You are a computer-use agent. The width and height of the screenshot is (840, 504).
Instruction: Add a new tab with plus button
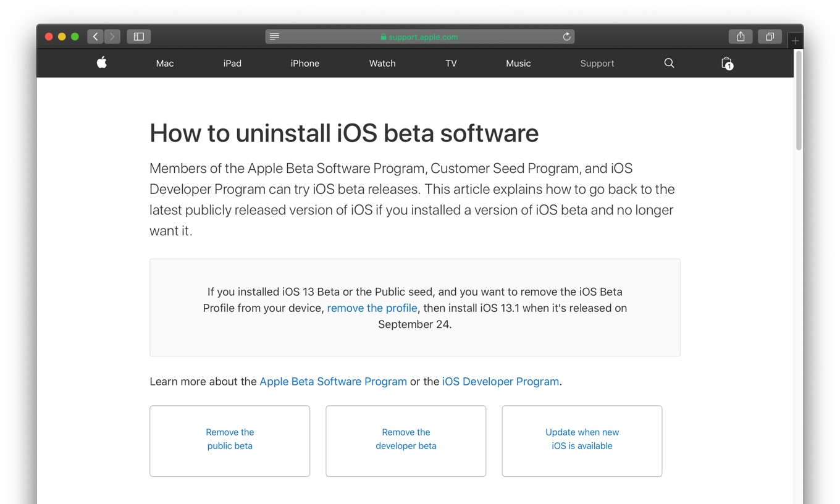(x=795, y=41)
